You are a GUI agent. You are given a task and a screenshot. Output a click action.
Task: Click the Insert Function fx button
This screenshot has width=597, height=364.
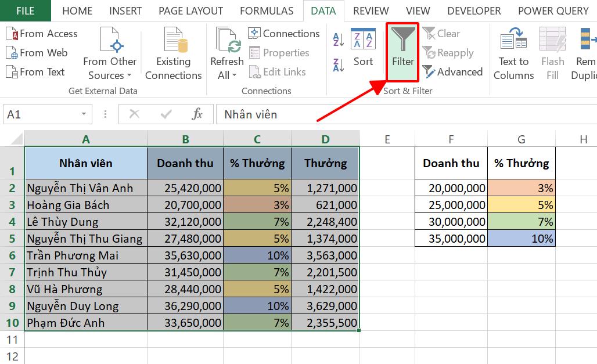point(197,114)
